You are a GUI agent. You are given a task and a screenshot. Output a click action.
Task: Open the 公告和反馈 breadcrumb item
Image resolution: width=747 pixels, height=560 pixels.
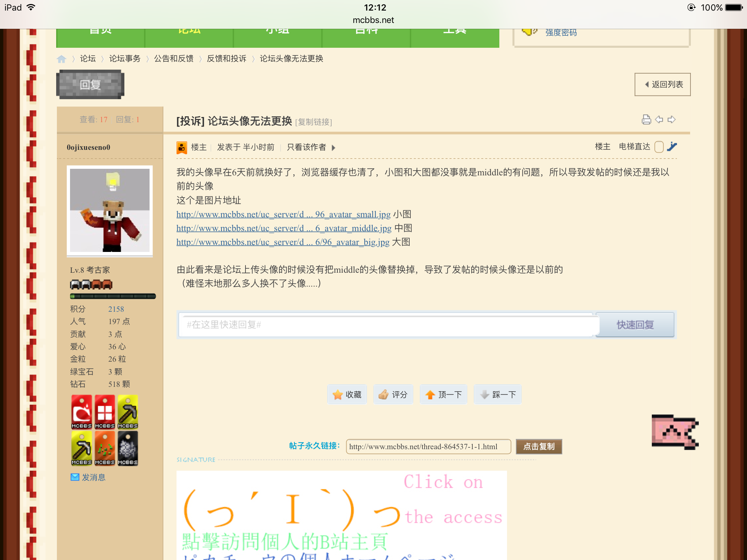(174, 59)
